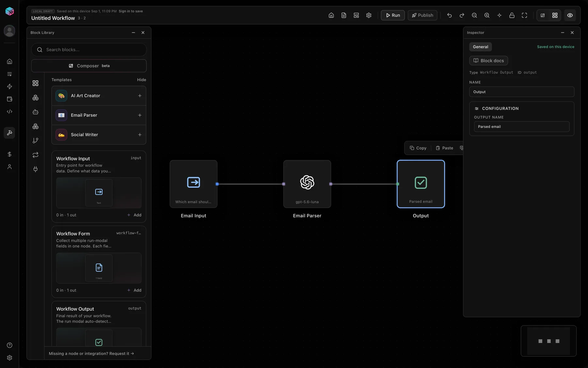The image size is (588, 368).
Task: Open the settings gear at the sidebar bottom
Action: click(9, 358)
